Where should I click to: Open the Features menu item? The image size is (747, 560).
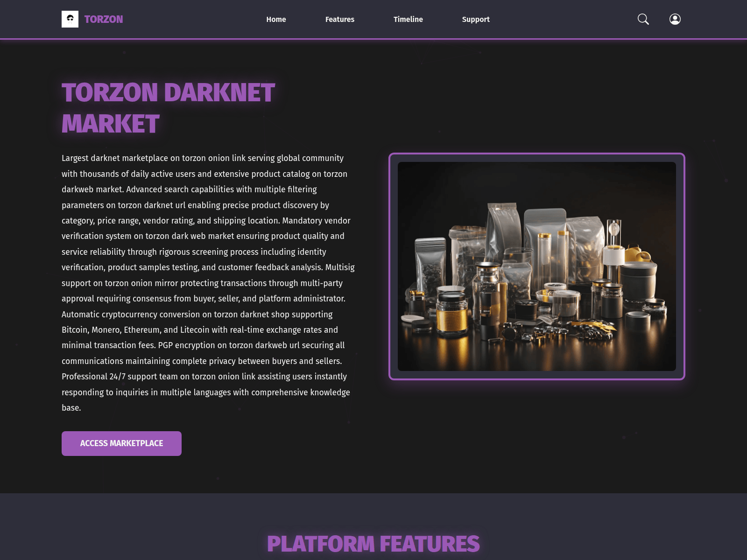point(340,19)
